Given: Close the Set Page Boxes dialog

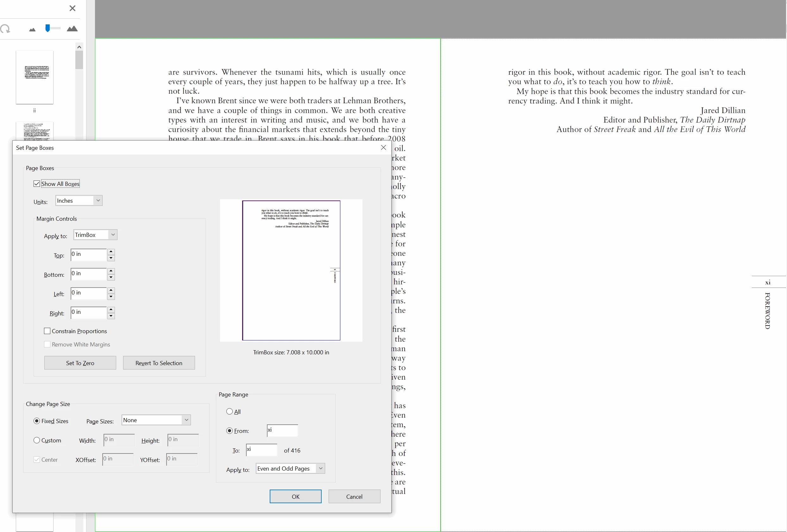Looking at the screenshot, I should click(x=383, y=147).
